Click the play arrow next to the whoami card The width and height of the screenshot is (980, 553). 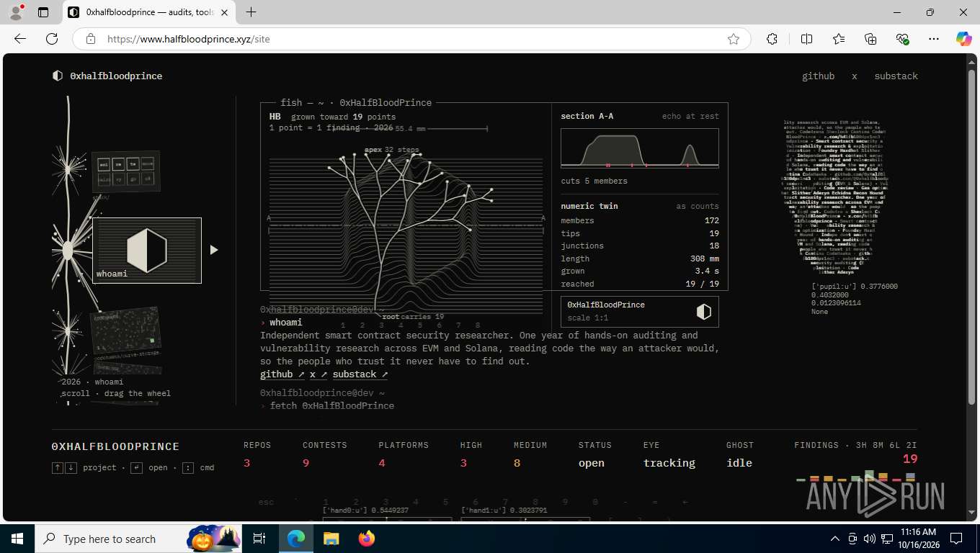point(213,250)
